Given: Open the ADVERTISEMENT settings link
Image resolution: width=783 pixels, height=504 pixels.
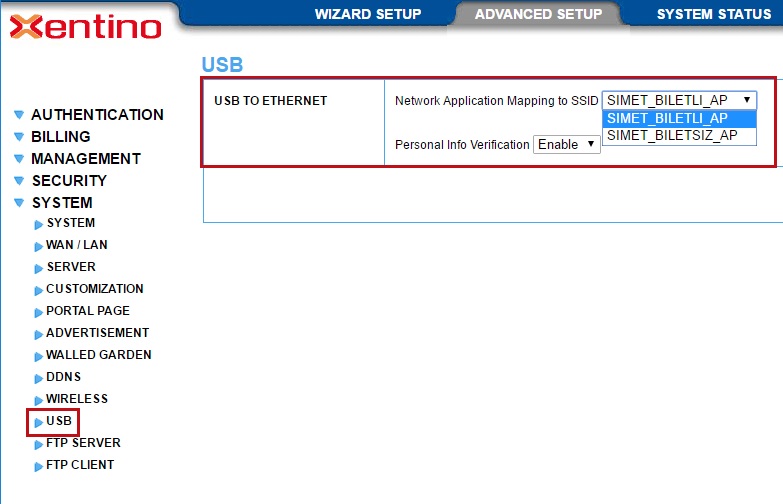Looking at the screenshot, I should (x=97, y=333).
